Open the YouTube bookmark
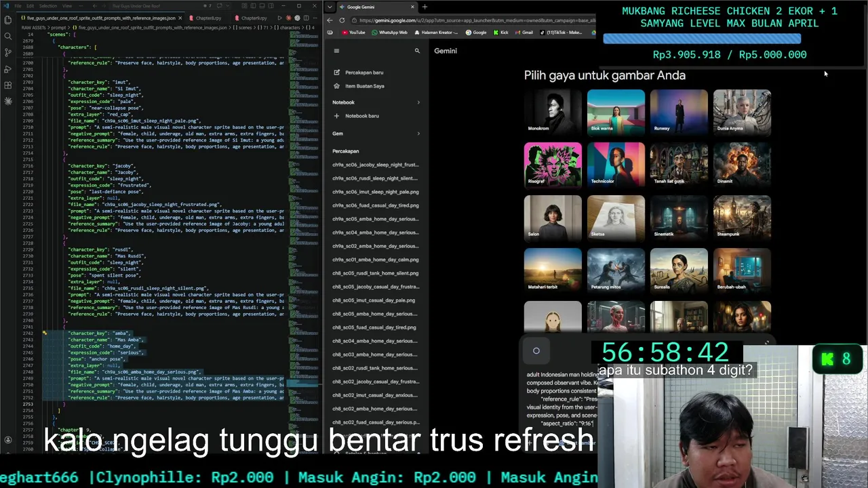The height and width of the screenshot is (488, 868). click(x=354, y=33)
